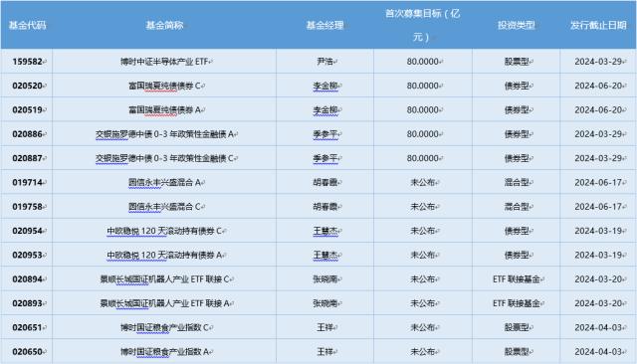
Task: Select fund code cell 020954
Action: 27,231
